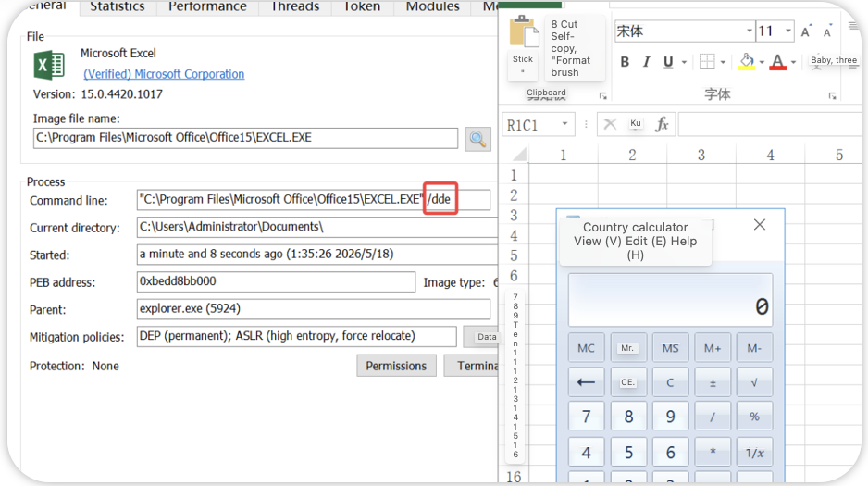Open the font size dropdown
The image size is (868, 486).
pos(788,31)
